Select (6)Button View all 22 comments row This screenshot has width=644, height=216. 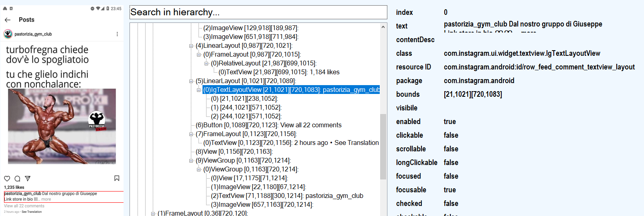[269, 125]
